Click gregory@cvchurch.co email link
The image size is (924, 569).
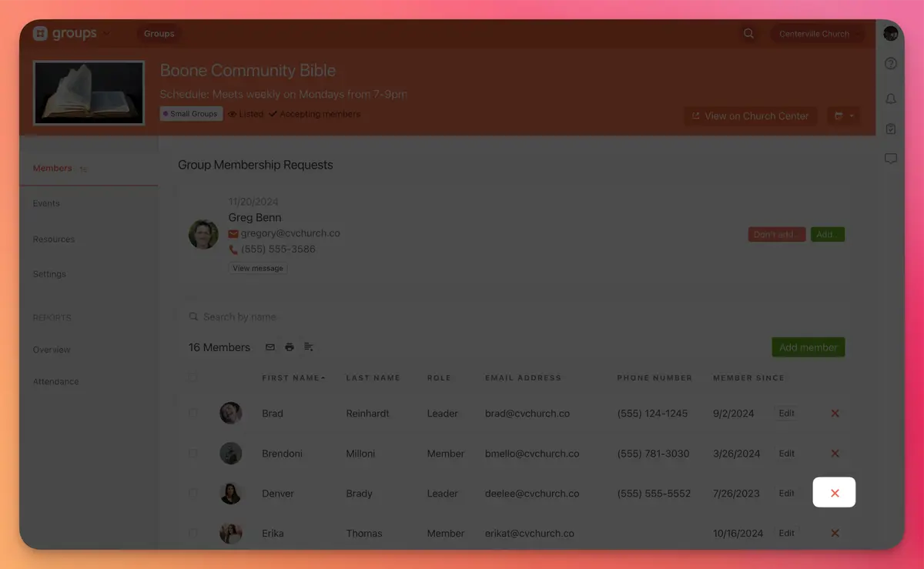[290, 233]
